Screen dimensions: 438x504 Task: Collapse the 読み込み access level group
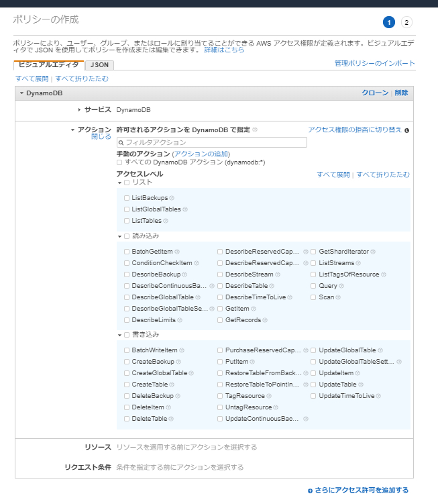click(119, 237)
